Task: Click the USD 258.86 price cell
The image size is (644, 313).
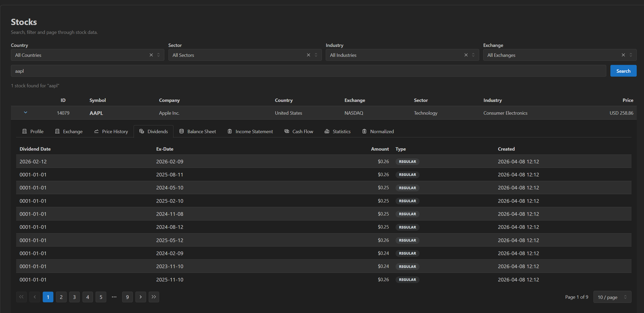Action: pyautogui.click(x=621, y=113)
